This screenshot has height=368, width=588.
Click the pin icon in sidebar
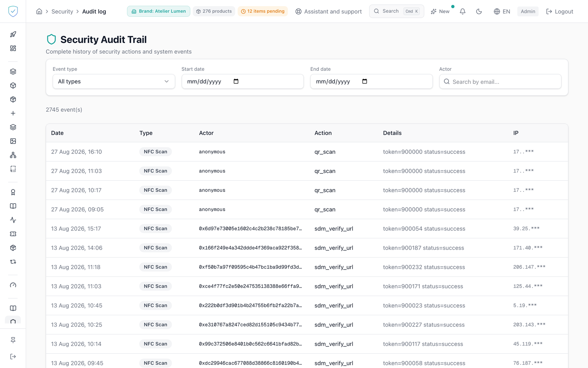pos(13,340)
